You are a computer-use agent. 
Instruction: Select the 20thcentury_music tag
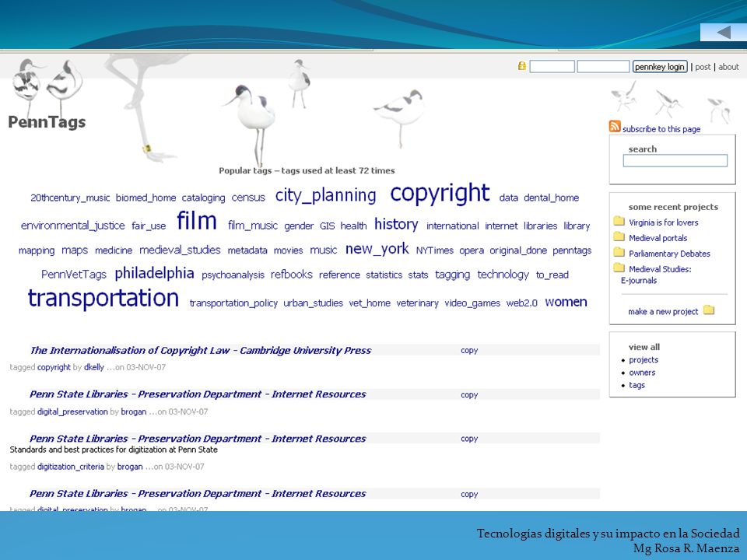(x=70, y=198)
